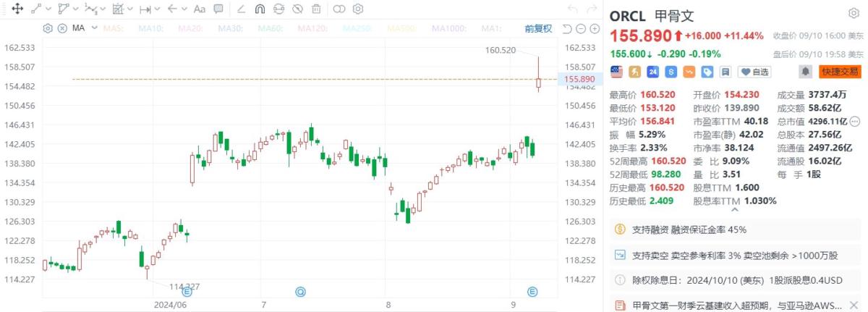Screen dimensions: 868x312
Task: Click the tan lightning icon by the flag
Action: 635,72
